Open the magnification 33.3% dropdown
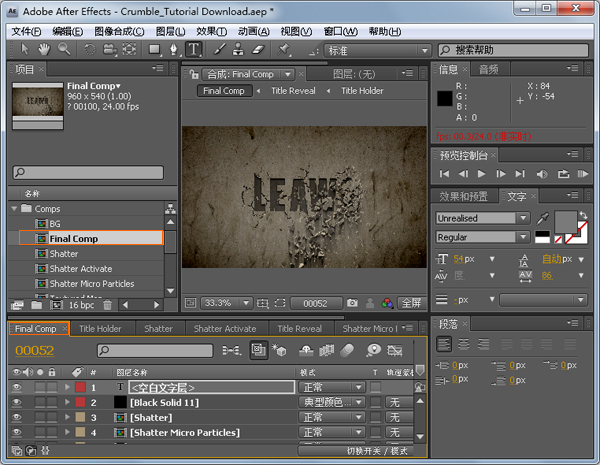Viewport: 600px width, 465px height. click(x=226, y=303)
